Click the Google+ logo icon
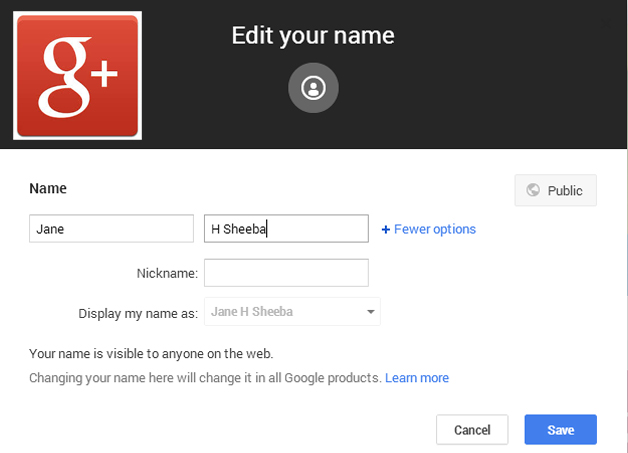 77,75
